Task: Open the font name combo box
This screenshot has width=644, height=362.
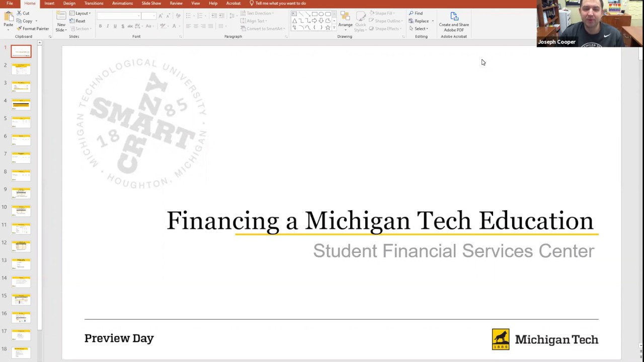Action: [119, 16]
